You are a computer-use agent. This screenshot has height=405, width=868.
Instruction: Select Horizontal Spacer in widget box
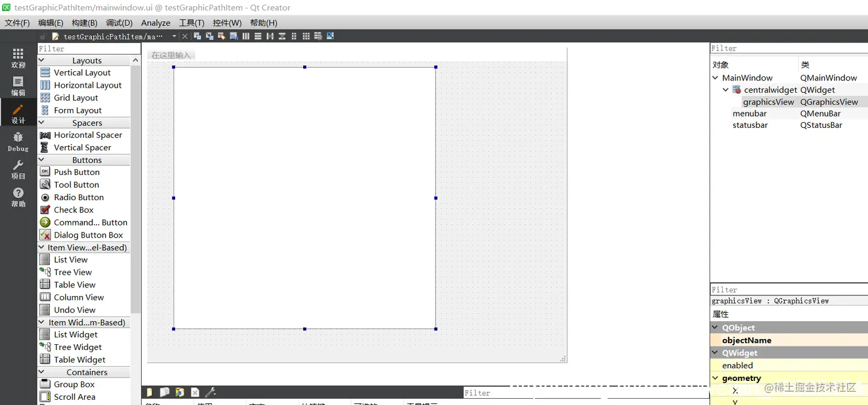[x=88, y=135]
